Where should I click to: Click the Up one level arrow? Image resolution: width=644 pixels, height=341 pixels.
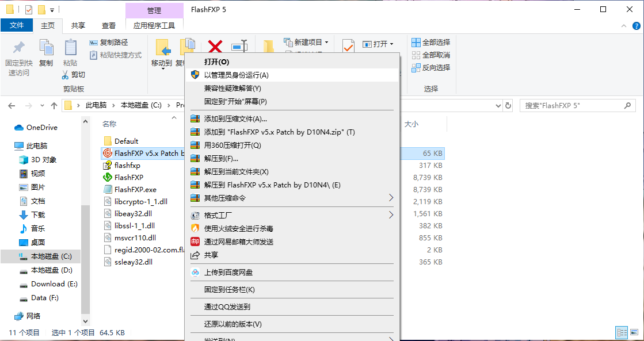[54, 105]
